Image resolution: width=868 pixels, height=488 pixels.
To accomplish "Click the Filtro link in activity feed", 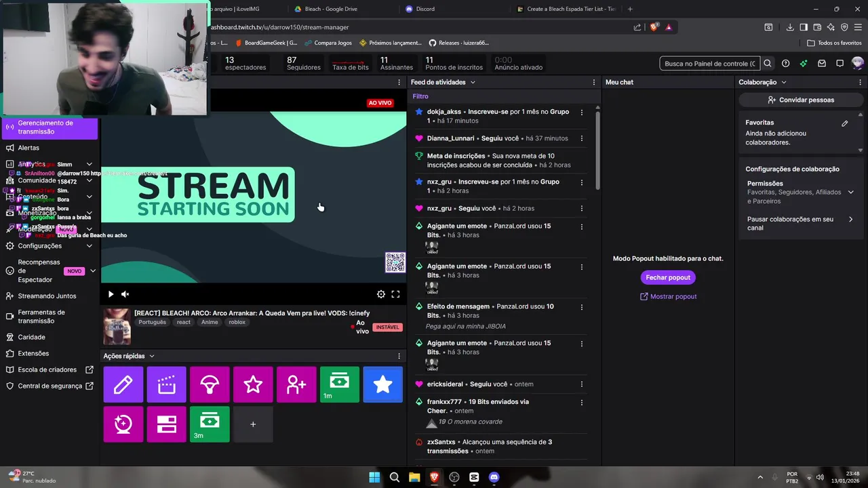I will pos(420,96).
